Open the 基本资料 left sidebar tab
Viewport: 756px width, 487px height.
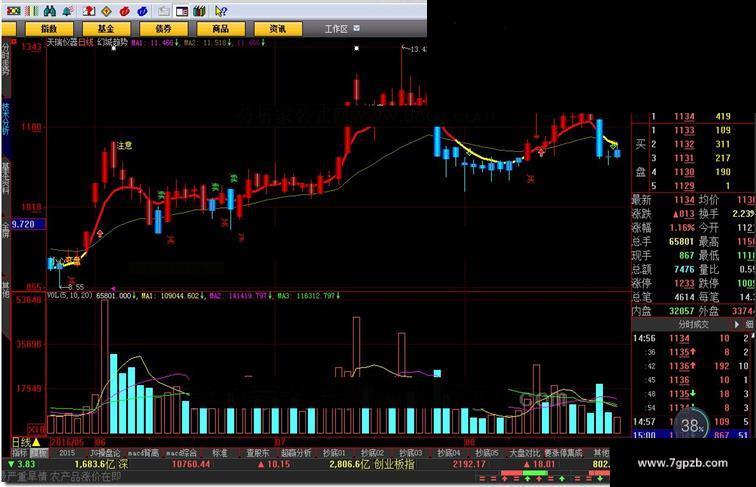(5, 177)
